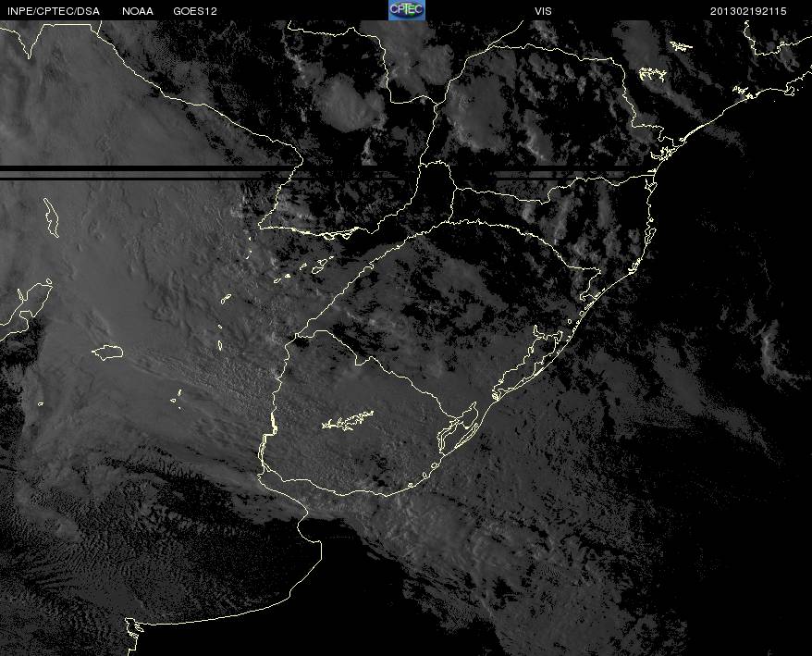This screenshot has width=812, height=656.
Task: Click the NOAA label in header
Action: click(x=138, y=11)
